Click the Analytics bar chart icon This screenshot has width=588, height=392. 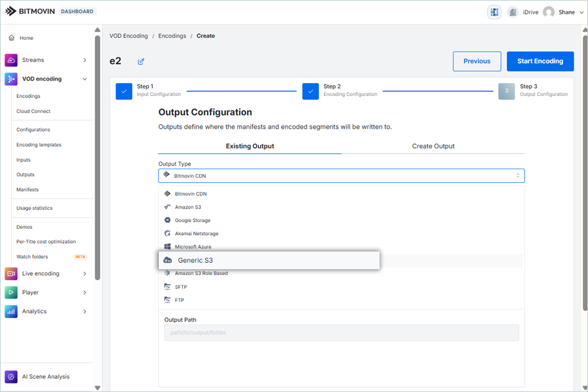pos(11,312)
